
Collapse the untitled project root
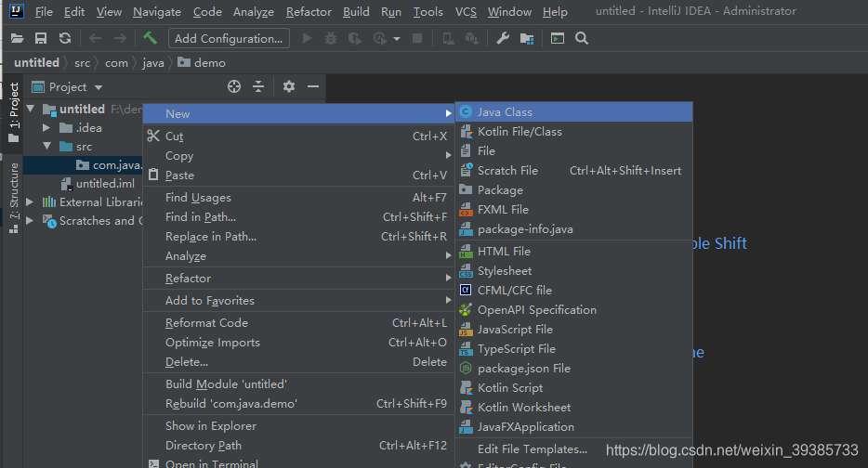pyautogui.click(x=31, y=109)
